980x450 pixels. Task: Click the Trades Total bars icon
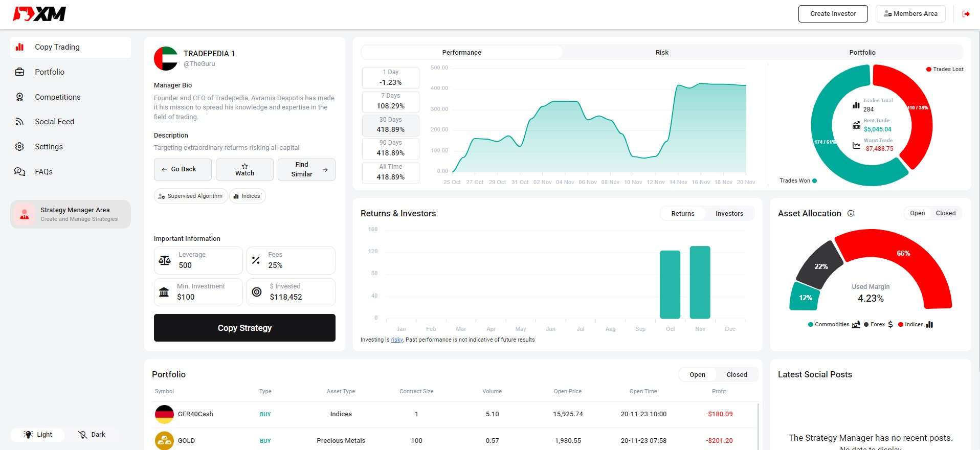click(x=856, y=105)
